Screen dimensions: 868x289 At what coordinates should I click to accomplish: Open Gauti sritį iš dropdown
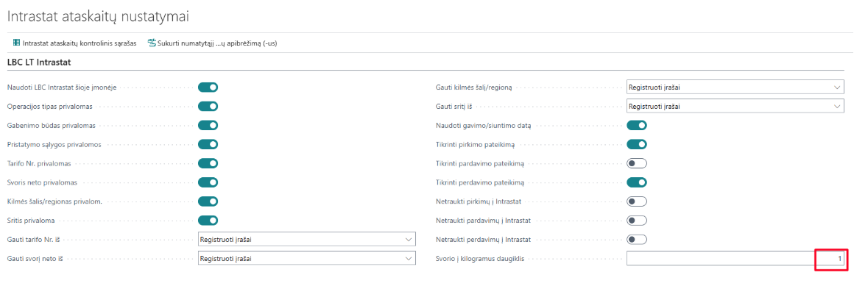pyautogui.click(x=735, y=106)
